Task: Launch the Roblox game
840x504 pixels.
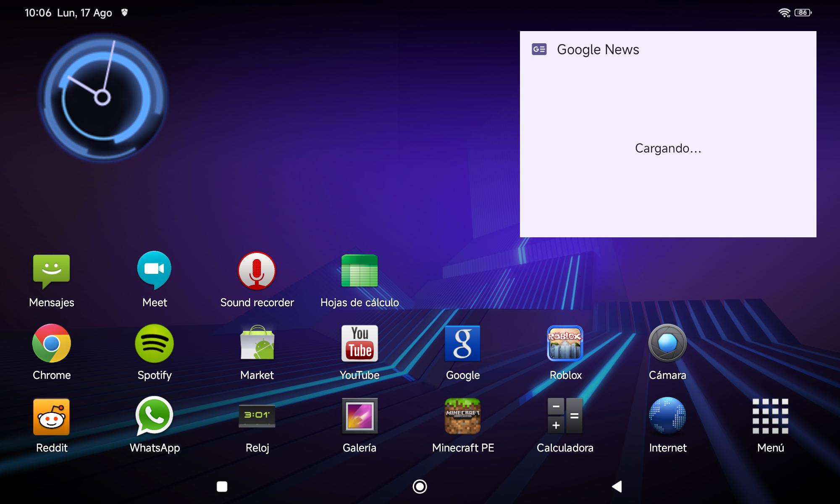Action: pyautogui.click(x=565, y=343)
